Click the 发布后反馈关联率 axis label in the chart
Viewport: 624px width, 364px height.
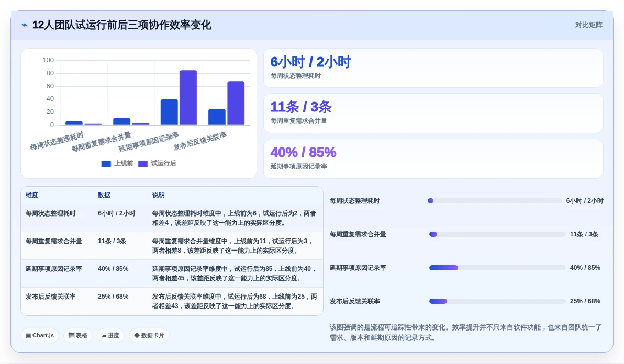[200, 141]
